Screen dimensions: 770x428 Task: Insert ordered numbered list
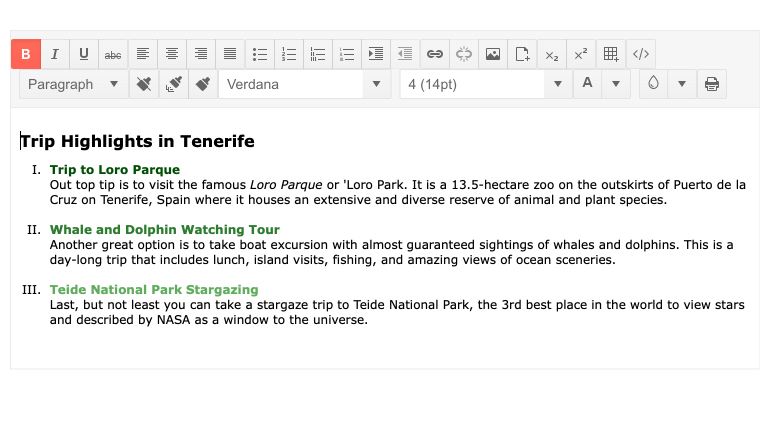tap(289, 54)
